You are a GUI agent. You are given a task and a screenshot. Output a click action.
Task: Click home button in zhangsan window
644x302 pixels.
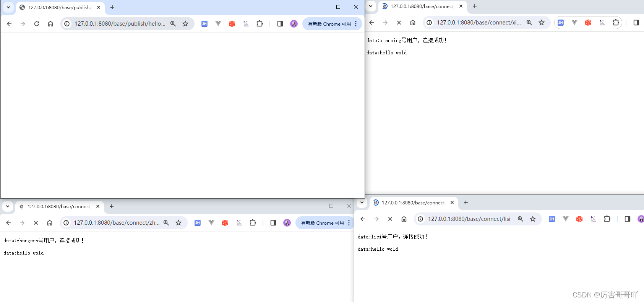(x=50, y=223)
